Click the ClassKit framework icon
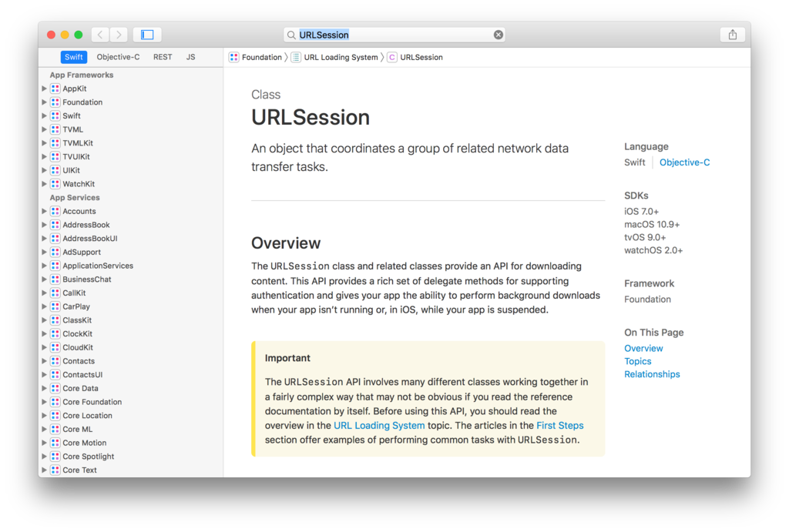The width and height of the screenshot is (789, 532). (x=55, y=320)
